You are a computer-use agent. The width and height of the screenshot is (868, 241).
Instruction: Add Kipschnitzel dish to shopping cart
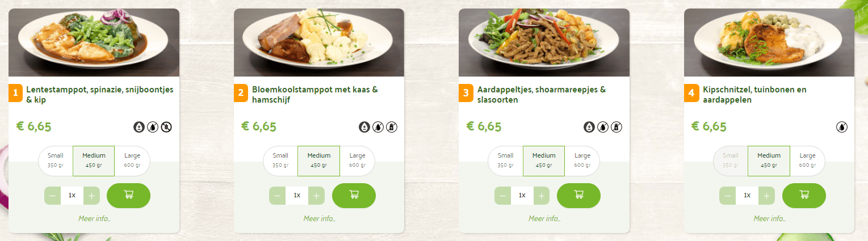[804, 196]
